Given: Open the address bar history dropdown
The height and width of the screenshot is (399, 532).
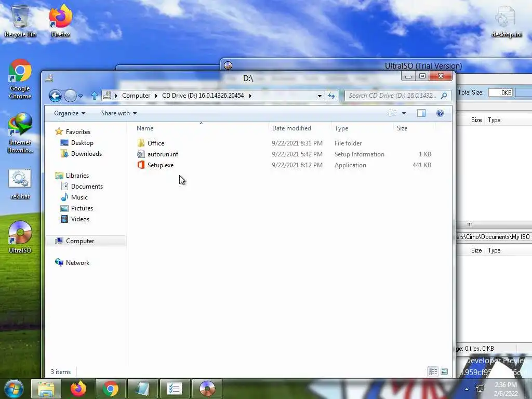Looking at the screenshot, I should pos(320,96).
